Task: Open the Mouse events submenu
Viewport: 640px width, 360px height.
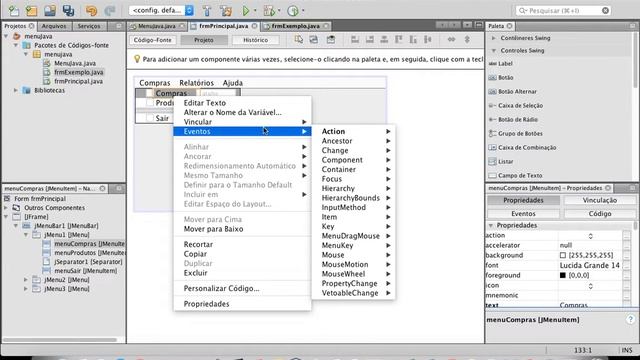Action: click(x=353, y=255)
